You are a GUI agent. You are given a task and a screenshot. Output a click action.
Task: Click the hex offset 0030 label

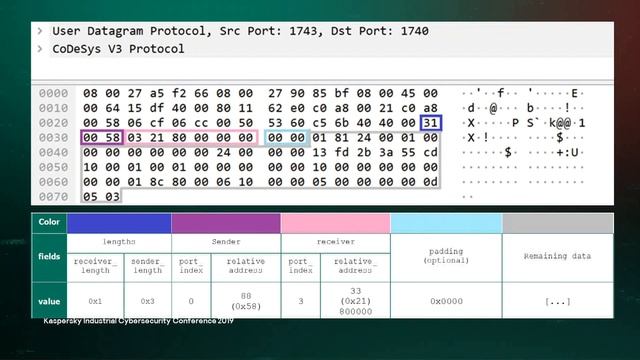tap(53, 138)
